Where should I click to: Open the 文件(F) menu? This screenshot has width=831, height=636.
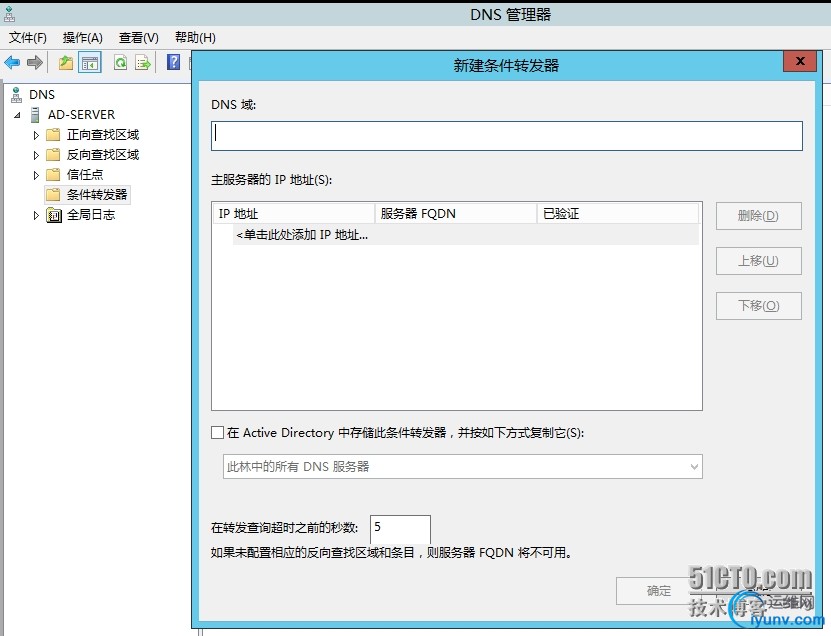pos(28,38)
